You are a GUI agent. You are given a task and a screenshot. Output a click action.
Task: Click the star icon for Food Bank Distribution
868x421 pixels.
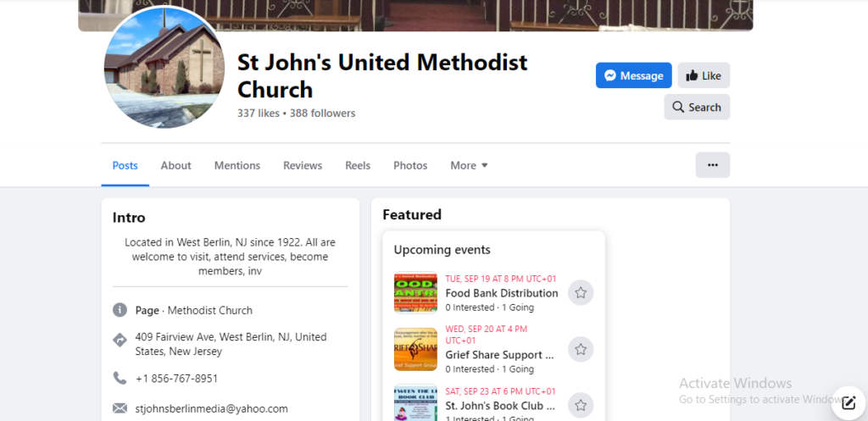(581, 292)
